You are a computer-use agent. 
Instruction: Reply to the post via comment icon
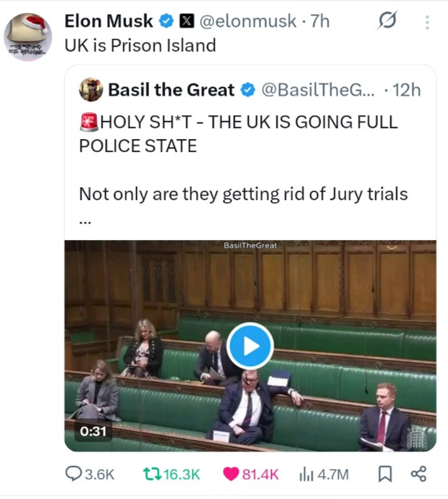(74, 474)
